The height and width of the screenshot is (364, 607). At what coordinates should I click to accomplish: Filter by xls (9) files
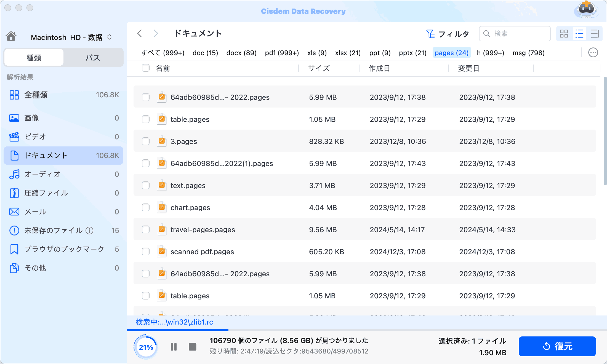click(317, 53)
